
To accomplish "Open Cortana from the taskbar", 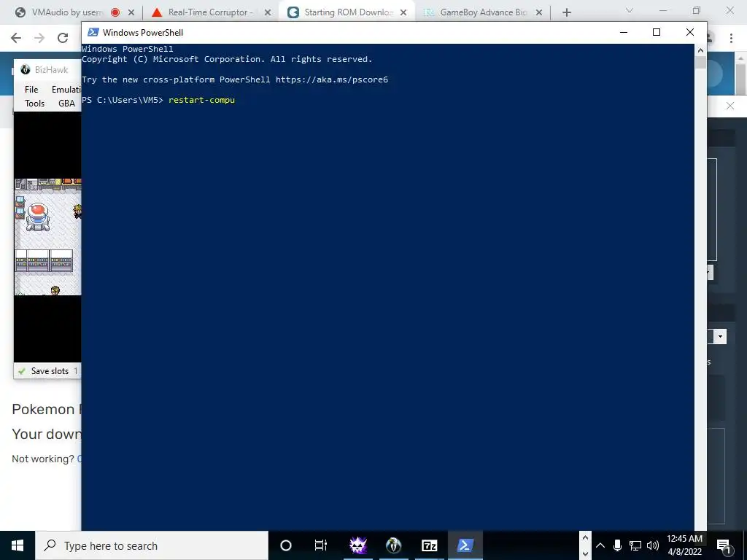I will click(x=286, y=545).
